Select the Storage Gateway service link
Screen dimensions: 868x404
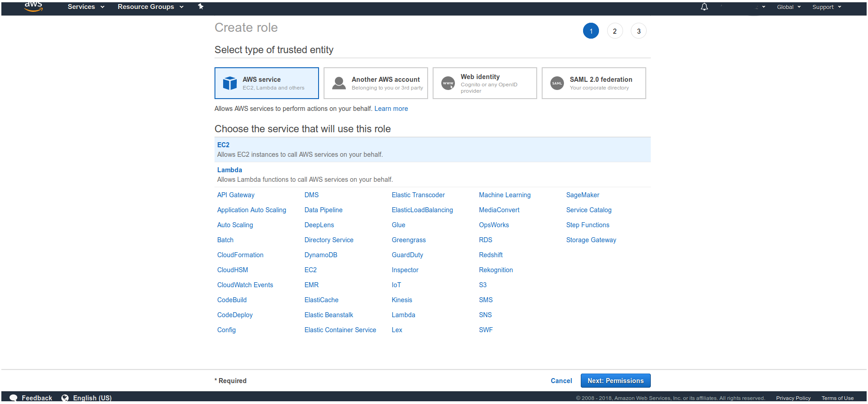click(591, 240)
